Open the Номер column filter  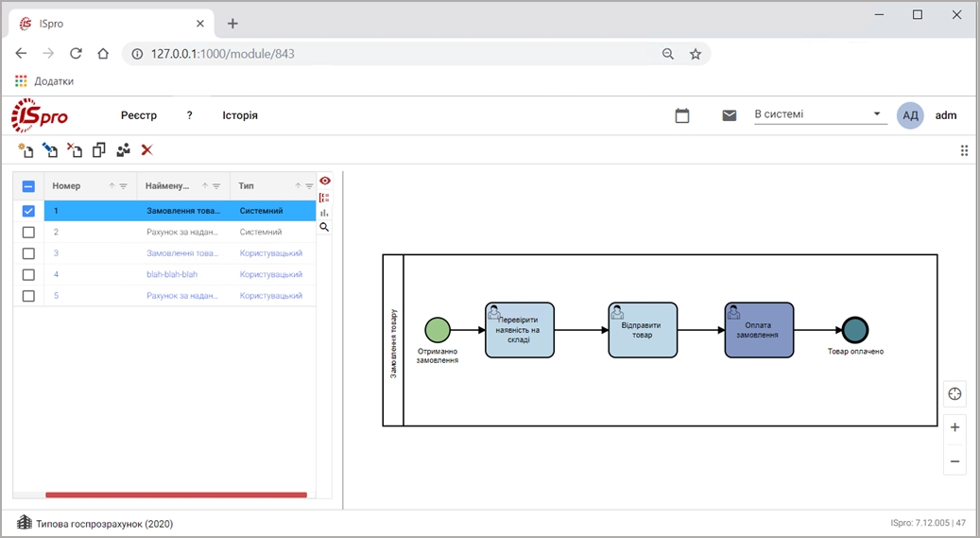[x=123, y=186]
